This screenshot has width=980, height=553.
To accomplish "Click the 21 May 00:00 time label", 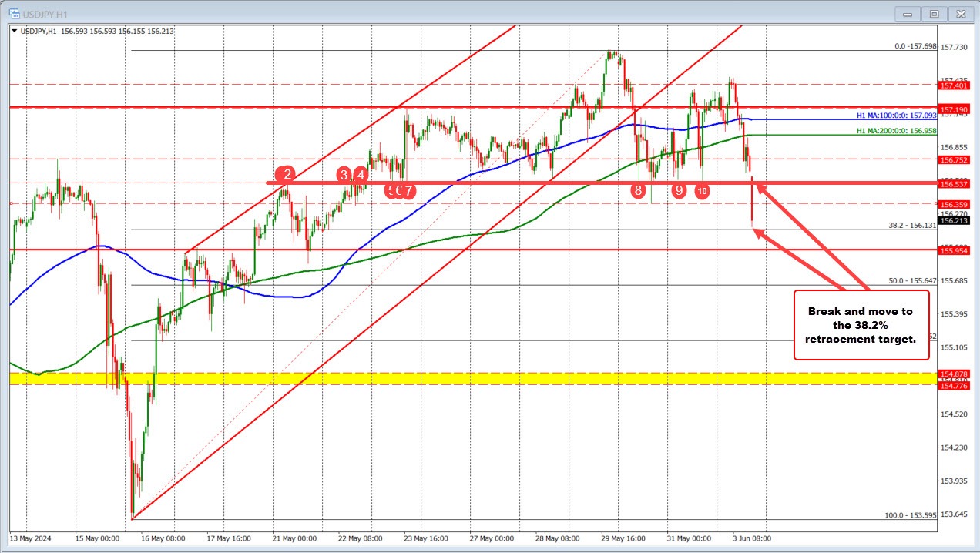I will tap(294, 538).
